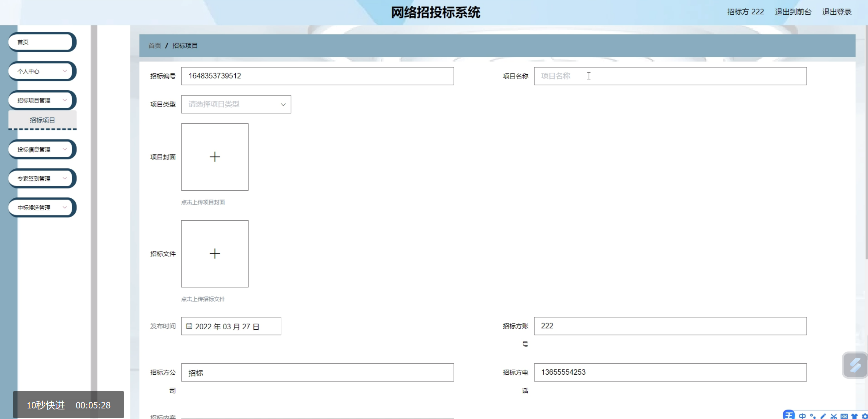Click the plus icon to upload 项目封面

215,157
